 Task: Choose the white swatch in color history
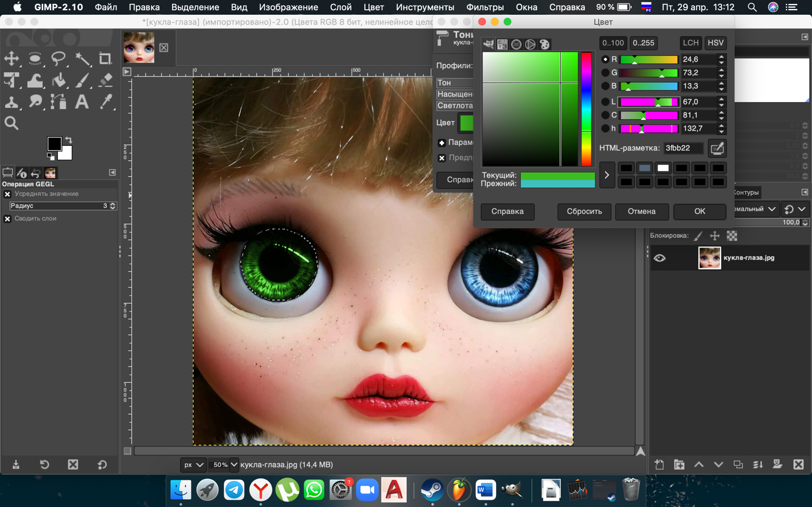tap(663, 168)
